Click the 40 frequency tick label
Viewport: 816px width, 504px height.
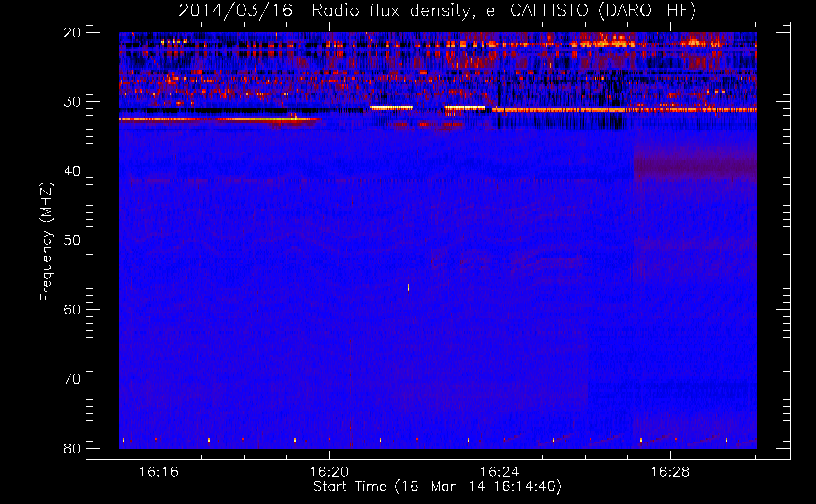click(x=73, y=171)
